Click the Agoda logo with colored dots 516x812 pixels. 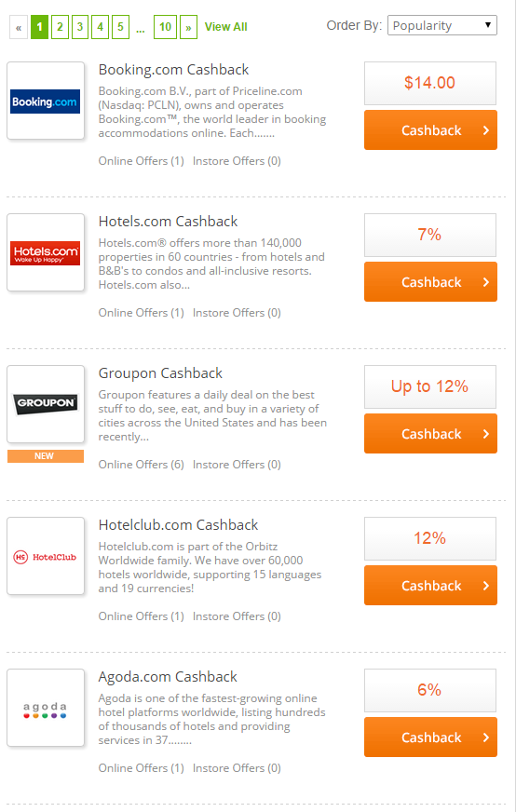coord(46,708)
